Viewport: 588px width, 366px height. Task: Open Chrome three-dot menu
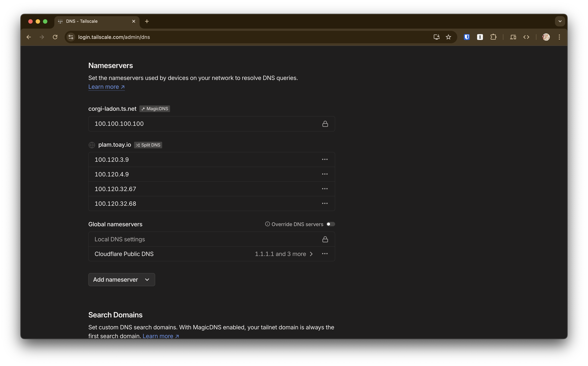pos(559,37)
